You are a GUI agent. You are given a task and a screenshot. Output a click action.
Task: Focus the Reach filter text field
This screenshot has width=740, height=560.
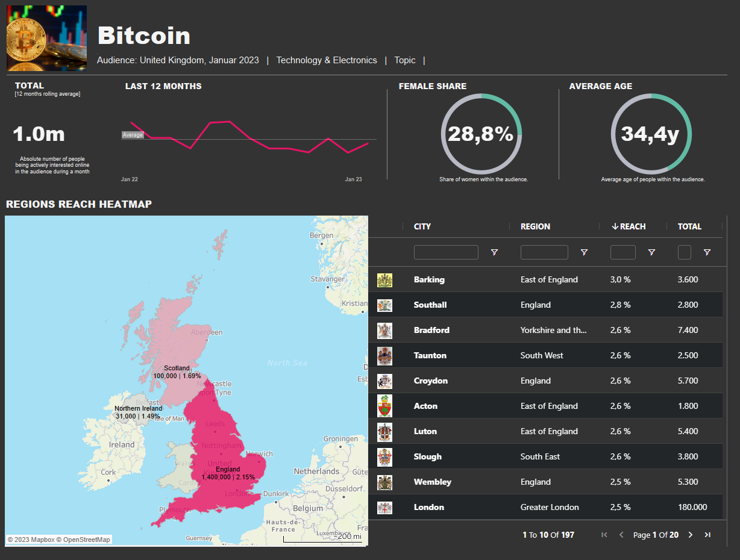coord(623,252)
